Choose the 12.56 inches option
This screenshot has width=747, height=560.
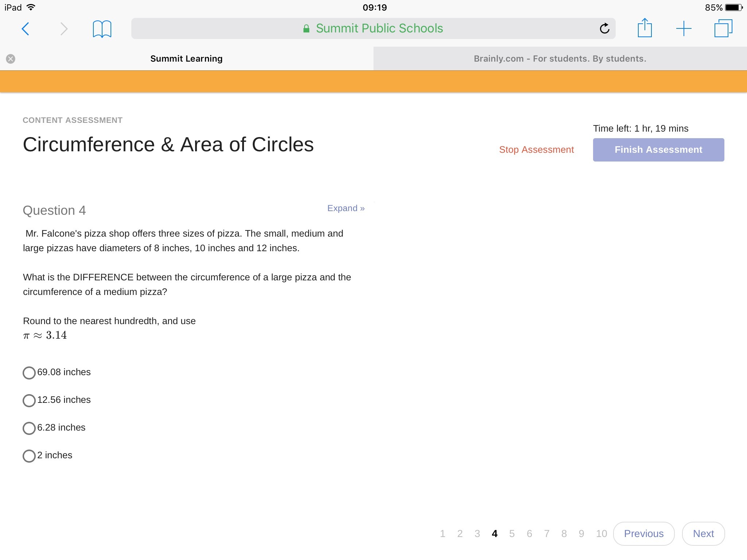click(29, 401)
